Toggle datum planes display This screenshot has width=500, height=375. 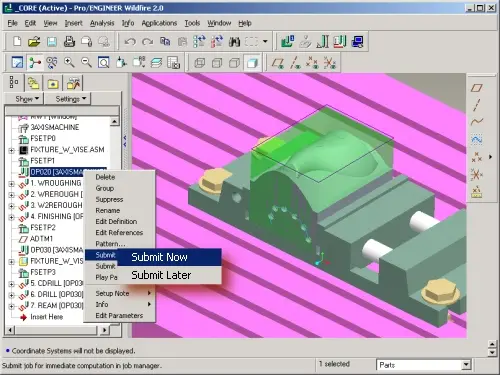[277, 62]
